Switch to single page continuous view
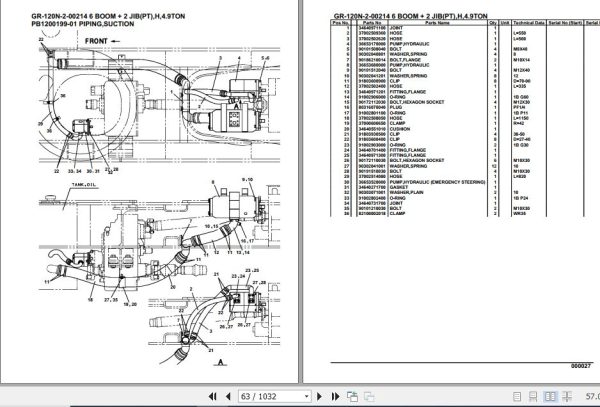This screenshot has width=600, height=407. (533, 397)
